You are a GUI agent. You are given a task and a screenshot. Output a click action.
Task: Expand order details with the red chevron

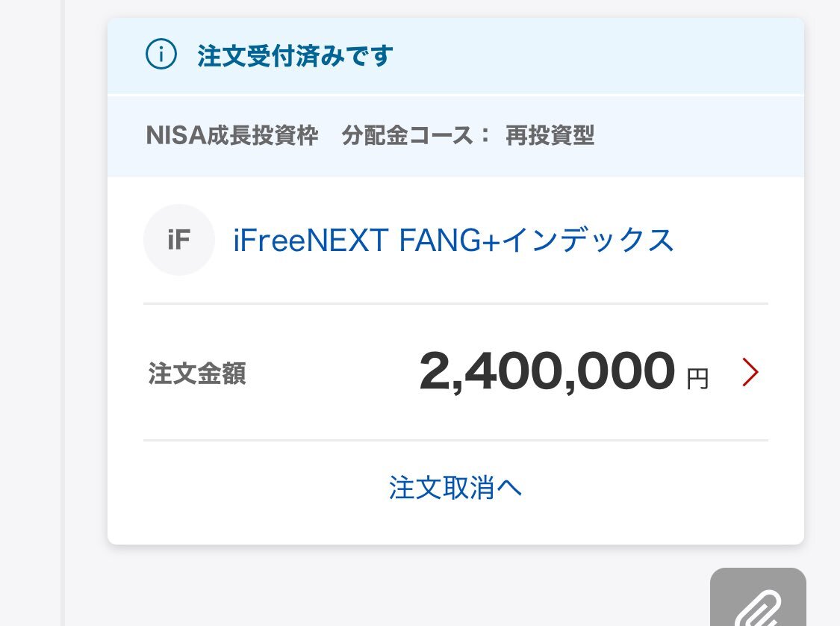750,373
